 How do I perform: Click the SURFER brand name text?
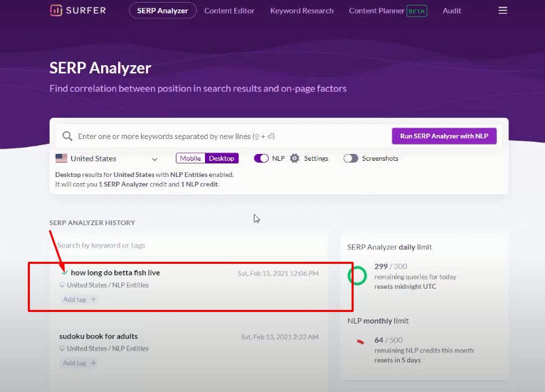point(86,10)
